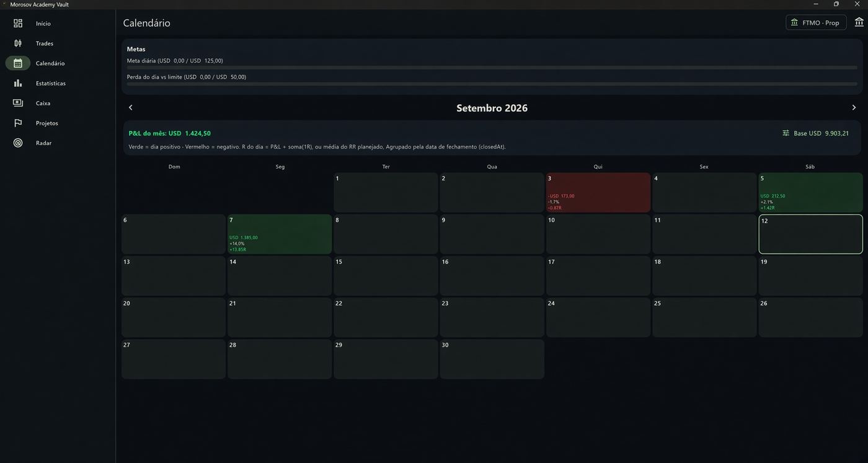Open the Projetos label in sidebar
This screenshot has height=463, width=868.
(x=47, y=123)
